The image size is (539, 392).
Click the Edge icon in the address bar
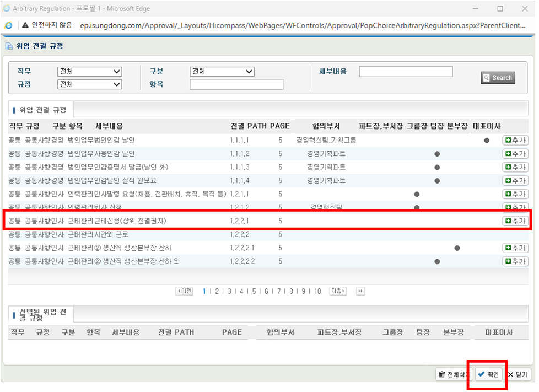8,24
